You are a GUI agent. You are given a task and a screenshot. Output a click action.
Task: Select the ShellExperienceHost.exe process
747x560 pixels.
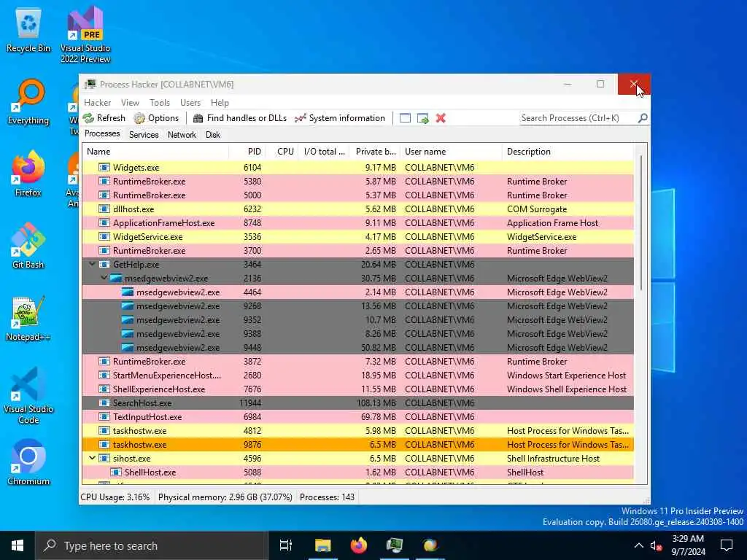tap(357, 389)
